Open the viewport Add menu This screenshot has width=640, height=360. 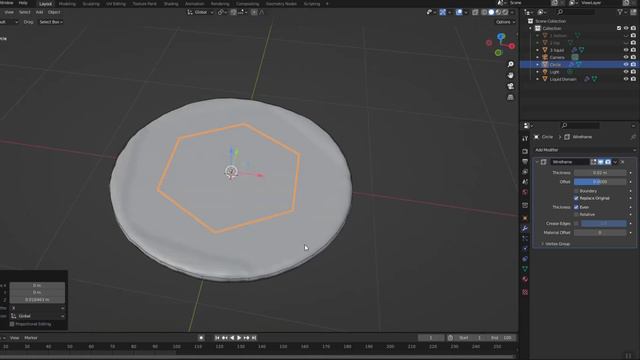(x=39, y=12)
